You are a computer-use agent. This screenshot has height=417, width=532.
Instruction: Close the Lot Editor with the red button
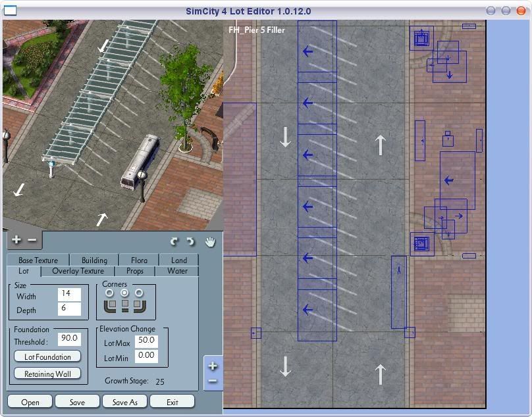tap(521, 11)
